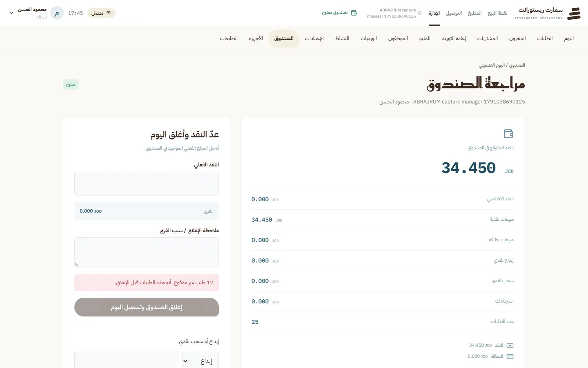Click the device monitor icon beside ABRAJRUM capture

[x=420, y=13]
